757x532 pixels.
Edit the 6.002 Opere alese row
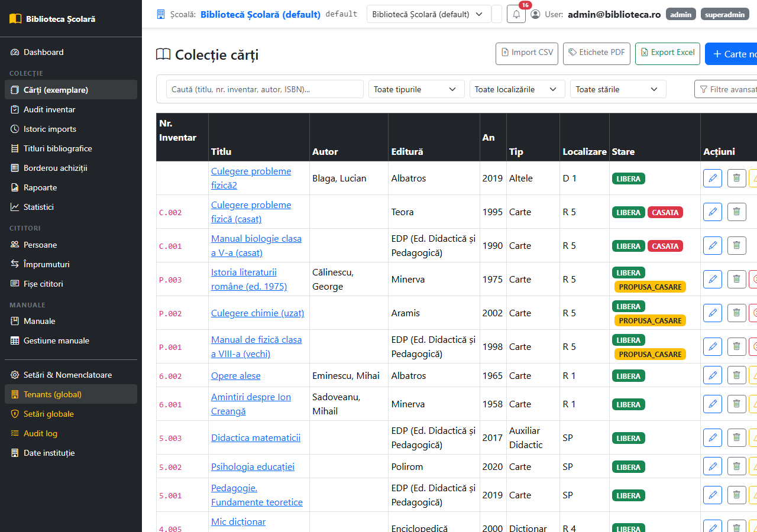[x=713, y=375]
